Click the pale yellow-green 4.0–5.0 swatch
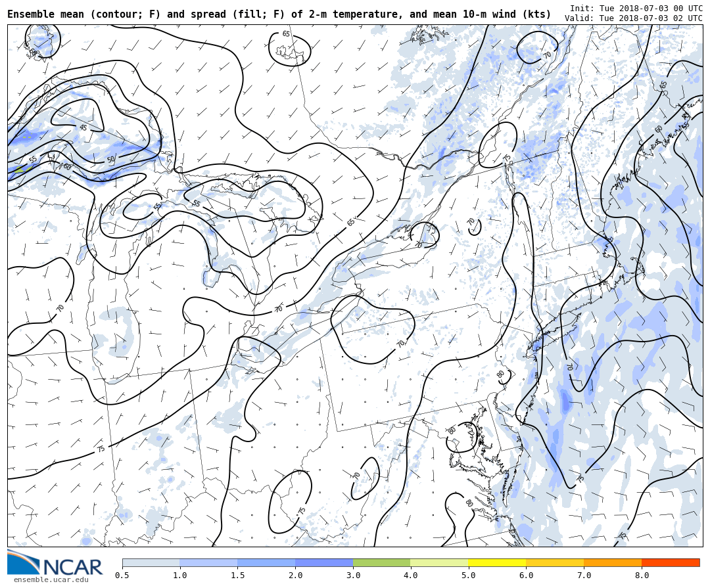 [440, 562]
